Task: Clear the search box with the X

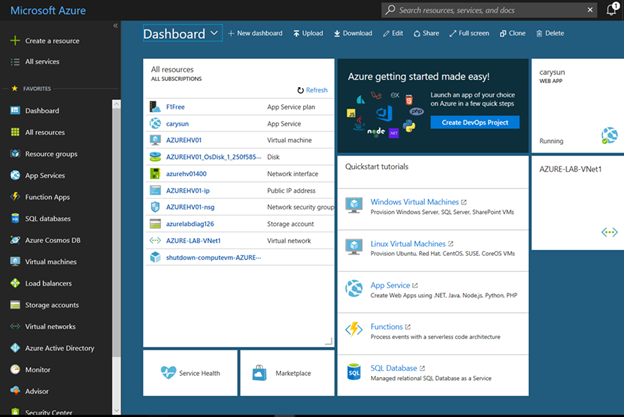Action: pos(590,10)
